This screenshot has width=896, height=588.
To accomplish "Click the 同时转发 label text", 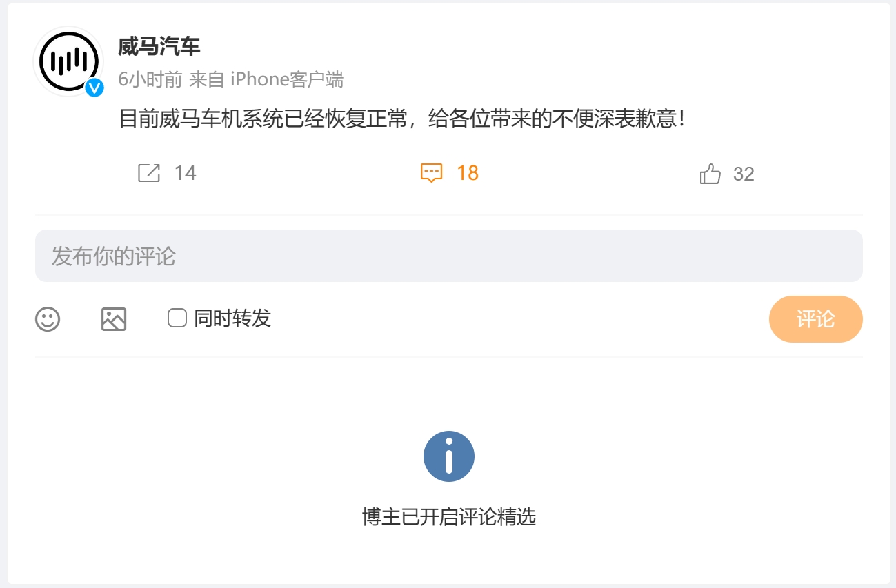I will click(232, 318).
